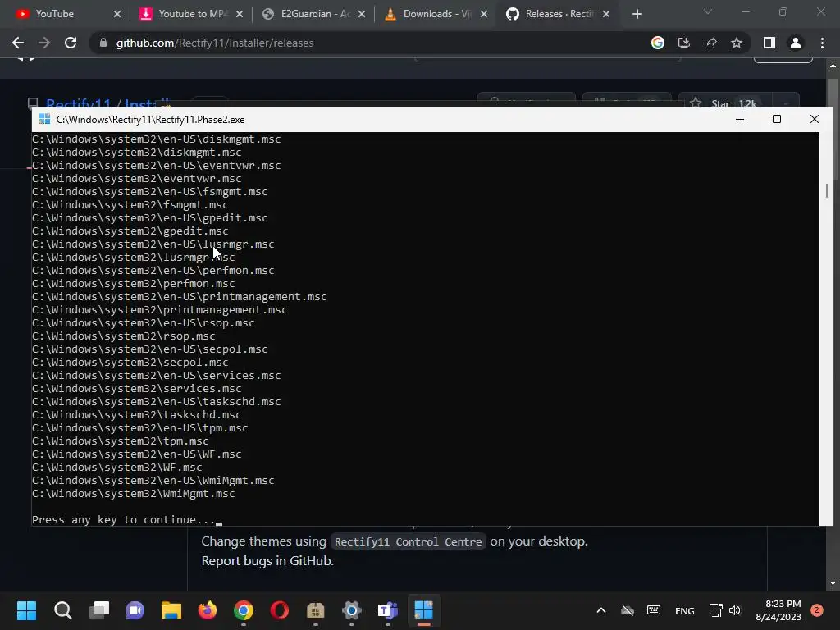Click the 'Report bugs in GitHub' text
The image size is (840, 630).
click(267, 561)
